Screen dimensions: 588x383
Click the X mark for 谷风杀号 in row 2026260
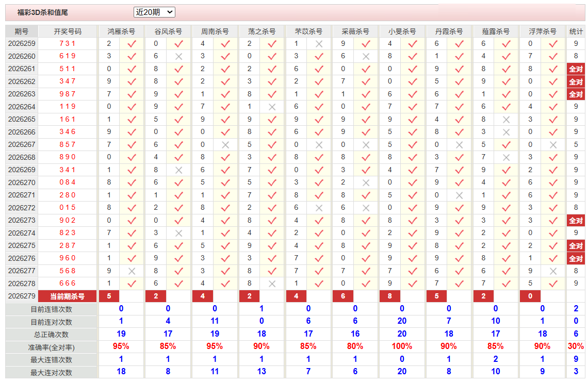point(178,57)
